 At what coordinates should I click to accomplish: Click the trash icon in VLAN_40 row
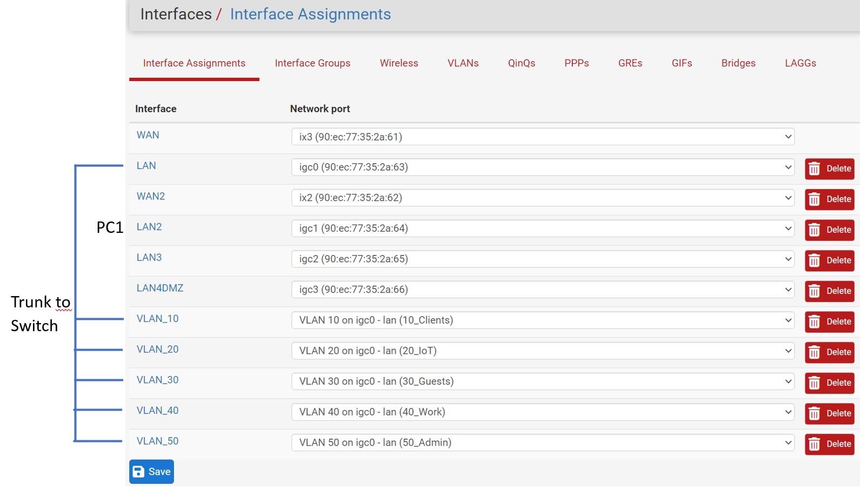tap(814, 414)
